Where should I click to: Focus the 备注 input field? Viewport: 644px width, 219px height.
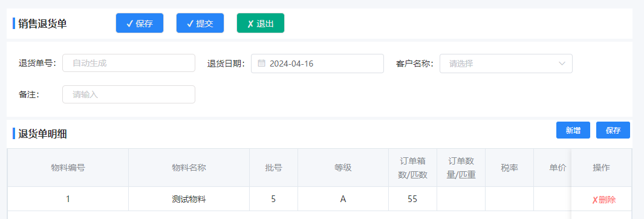129,94
